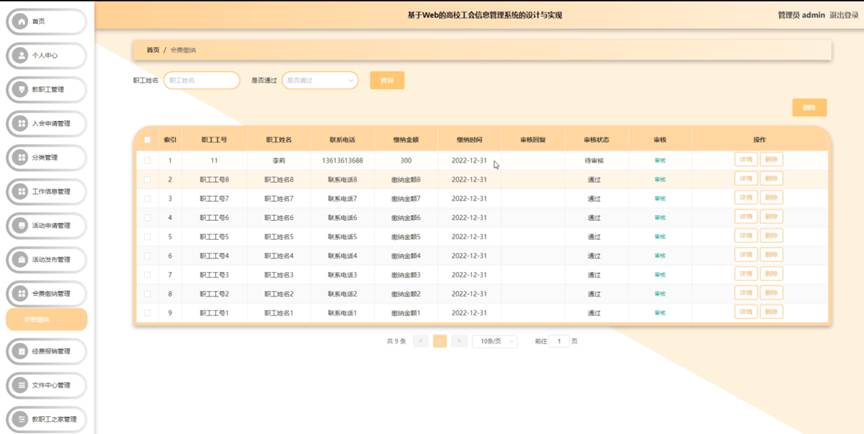Select page 1 in pagination
This screenshot has width=864, height=434.
pyautogui.click(x=440, y=341)
